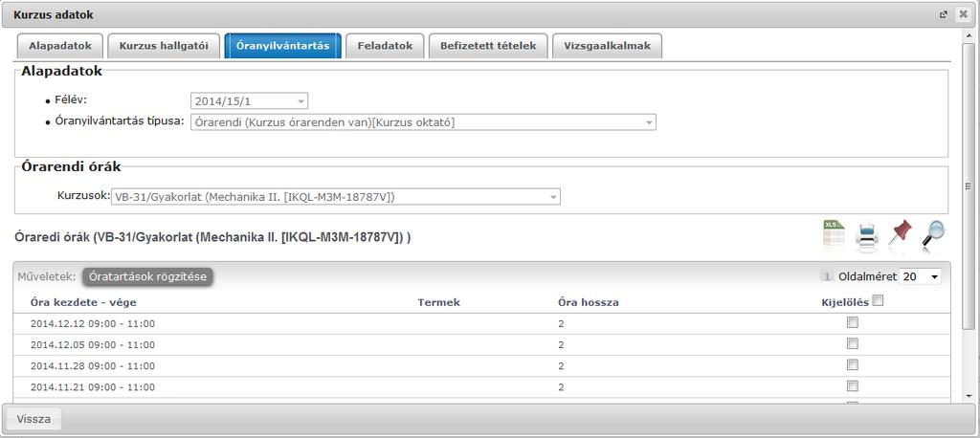
Task: Close the Kurzus adatok dialog
Action: (963, 15)
